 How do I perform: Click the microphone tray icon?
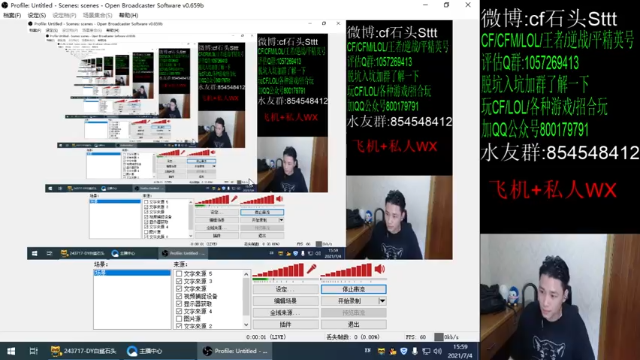415,351
